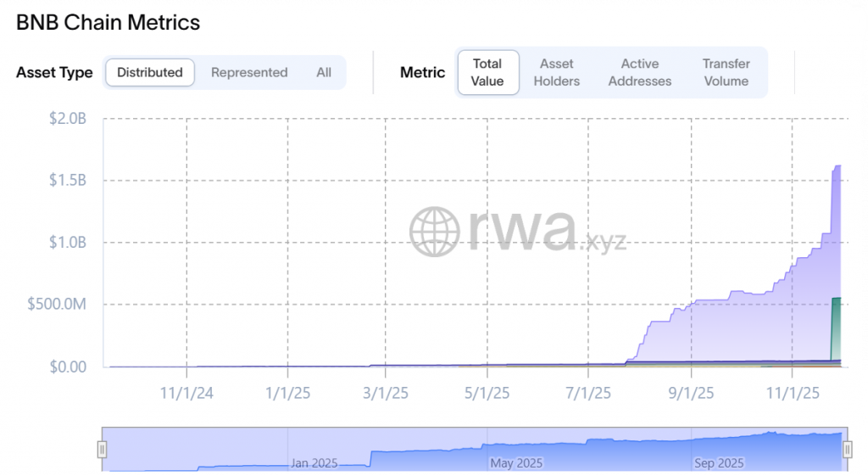
Task: Grab the right range slider handle
Action: point(847,450)
